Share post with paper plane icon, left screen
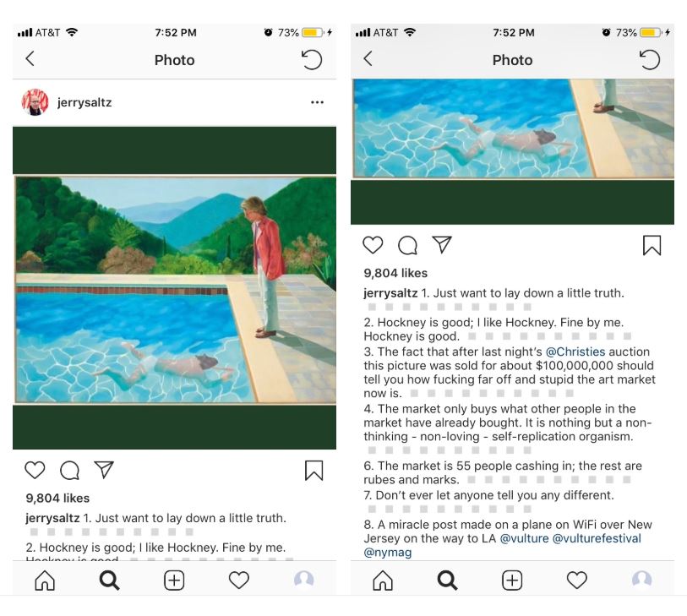Image resolution: width=687 pixels, height=616 pixels. [104, 470]
